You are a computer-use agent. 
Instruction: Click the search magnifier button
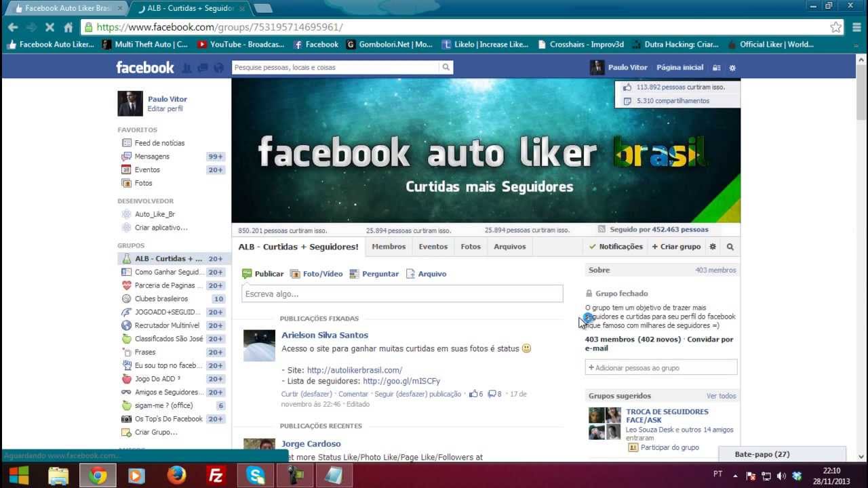(446, 67)
